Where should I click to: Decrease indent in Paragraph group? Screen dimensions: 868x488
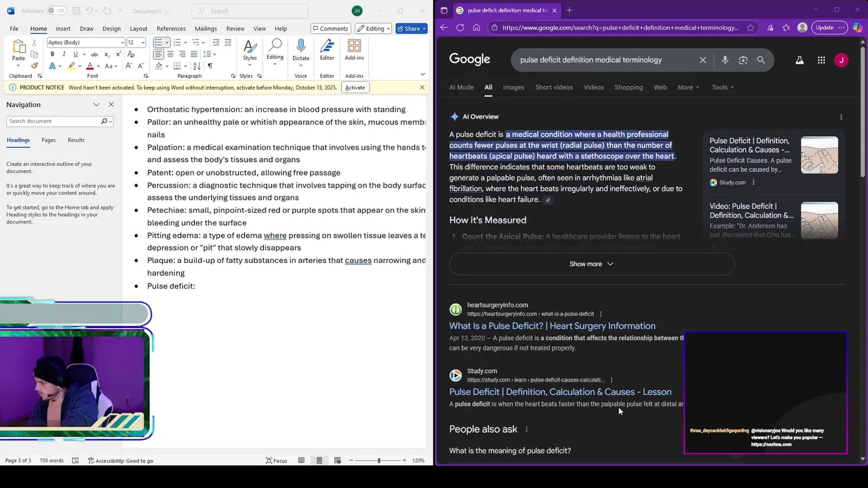click(x=216, y=42)
